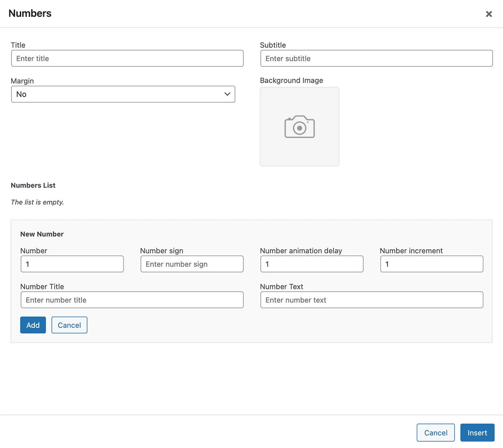Image resolution: width=503 pixels, height=448 pixels.
Task: Select the Number Title input
Action: (x=132, y=300)
